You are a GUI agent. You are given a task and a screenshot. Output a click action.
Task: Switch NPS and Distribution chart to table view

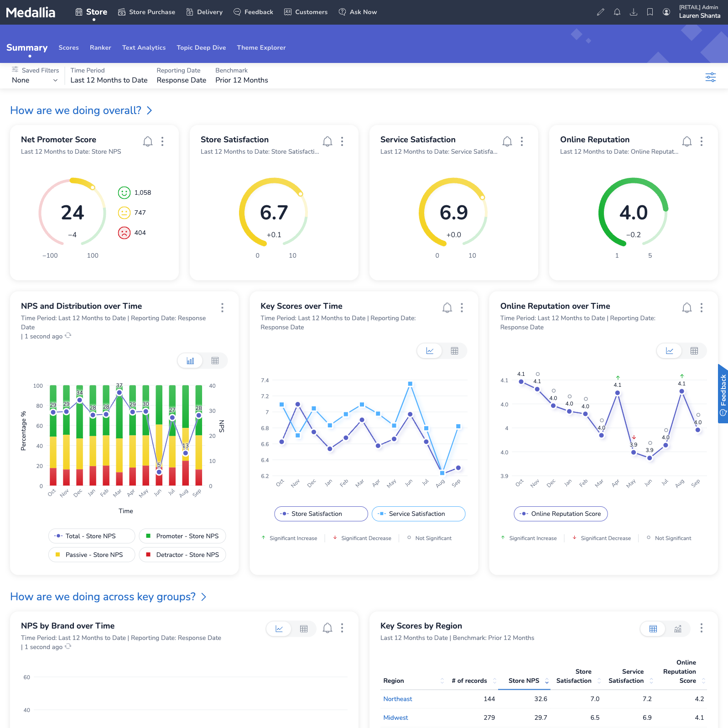[x=215, y=361]
